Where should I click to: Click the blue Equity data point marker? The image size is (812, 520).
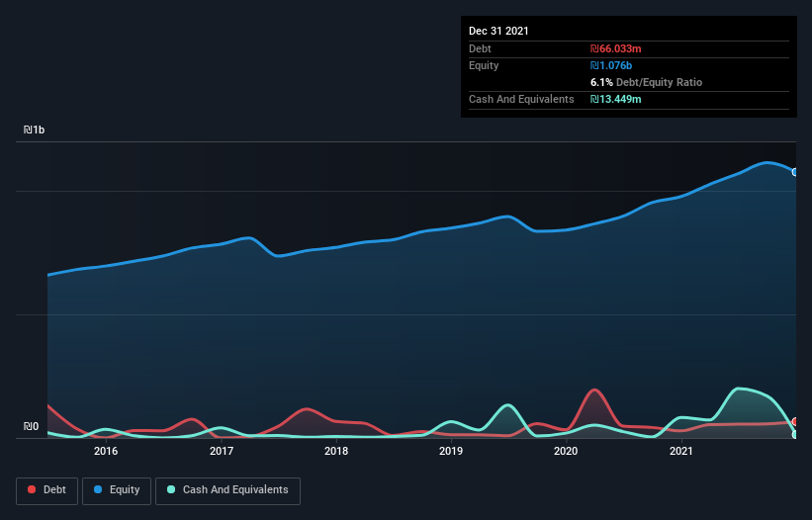795,172
